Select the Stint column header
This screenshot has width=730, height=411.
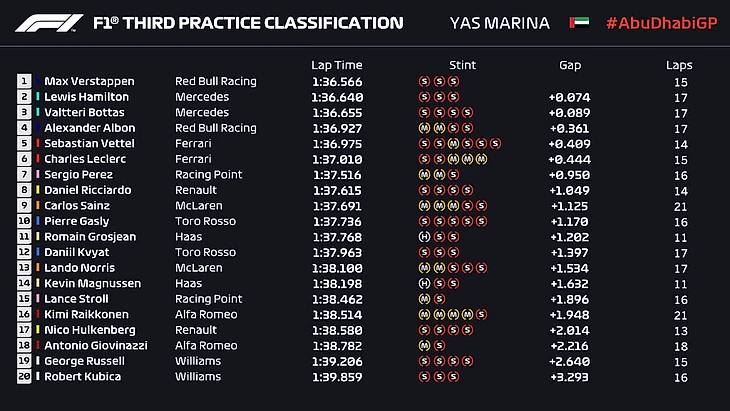click(462, 65)
